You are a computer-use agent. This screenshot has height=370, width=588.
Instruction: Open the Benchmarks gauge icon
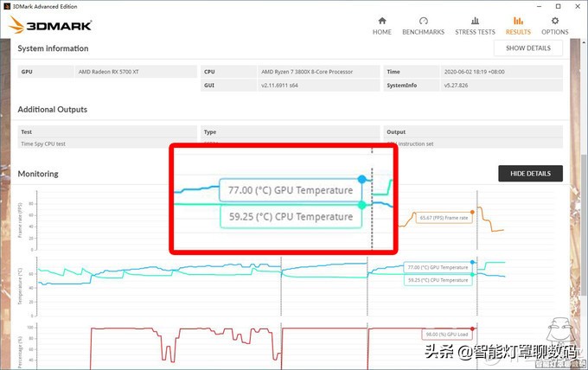tap(424, 20)
